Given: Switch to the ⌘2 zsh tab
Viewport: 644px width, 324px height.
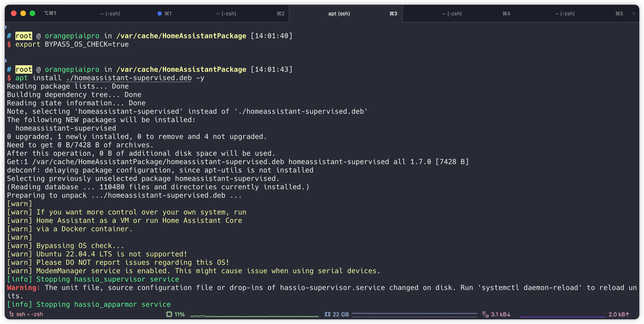Looking at the screenshot, I should pos(226,14).
